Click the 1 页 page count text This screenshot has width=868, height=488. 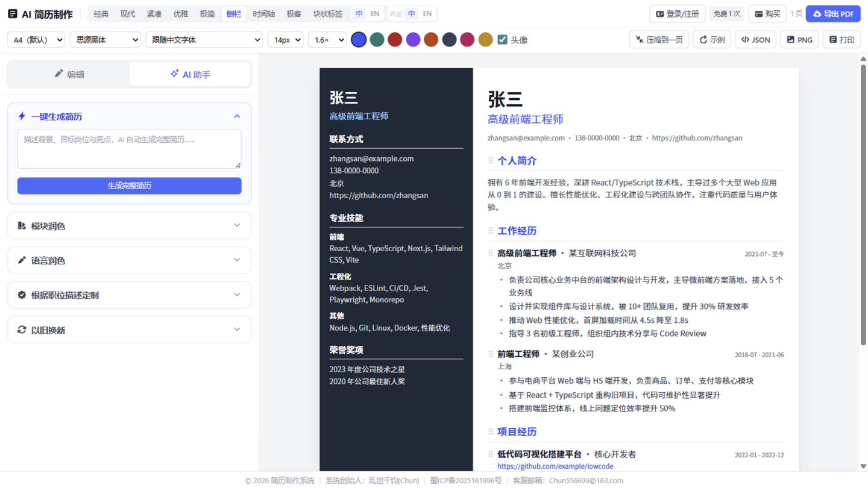[x=796, y=14]
